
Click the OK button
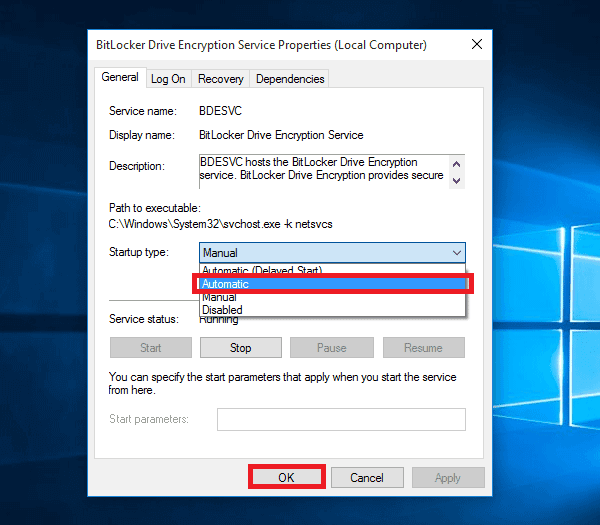(x=287, y=477)
